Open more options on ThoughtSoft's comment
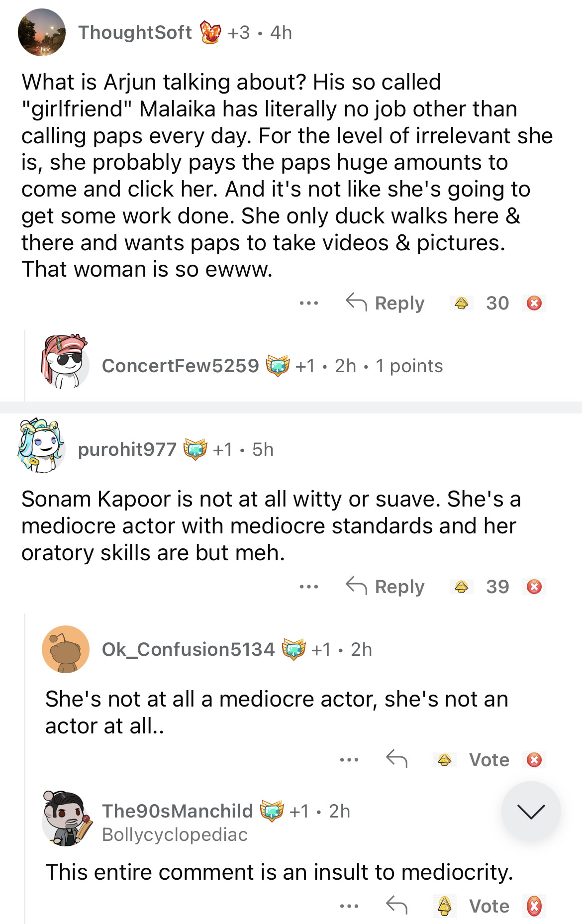Image resolution: width=582 pixels, height=924 pixels. point(308,303)
